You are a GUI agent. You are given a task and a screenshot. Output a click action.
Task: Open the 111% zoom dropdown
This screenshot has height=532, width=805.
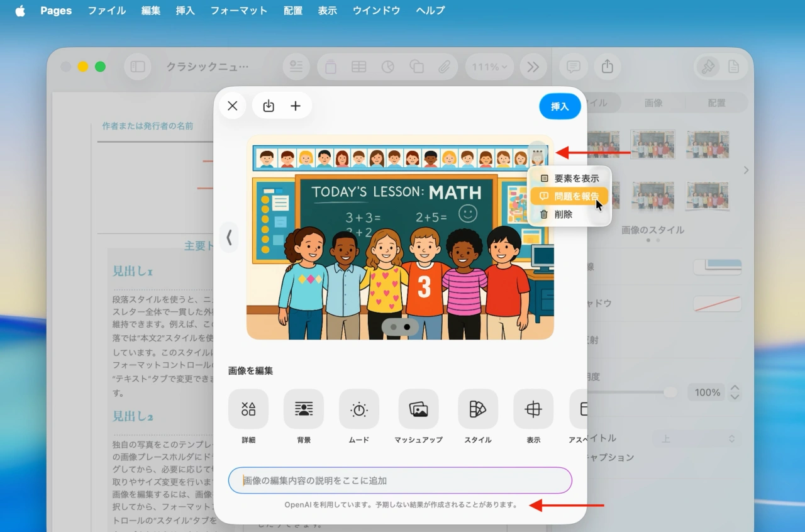click(490, 67)
